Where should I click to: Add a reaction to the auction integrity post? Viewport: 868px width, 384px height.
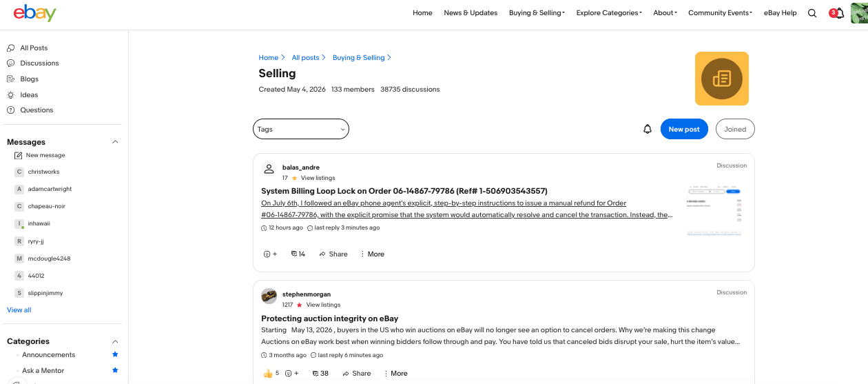tap(292, 374)
